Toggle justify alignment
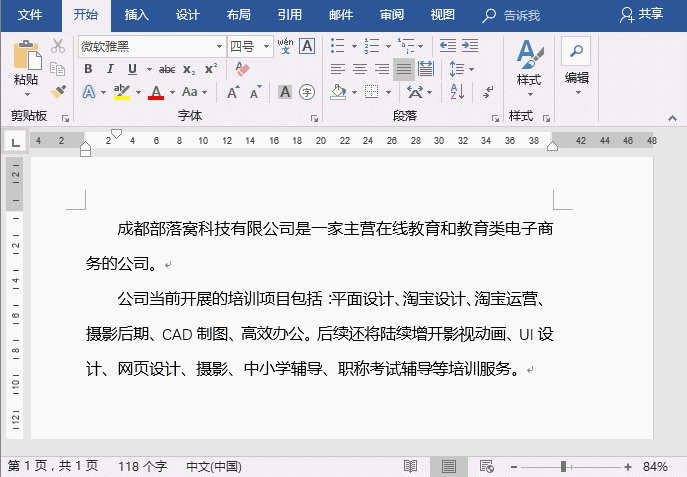 pos(404,69)
